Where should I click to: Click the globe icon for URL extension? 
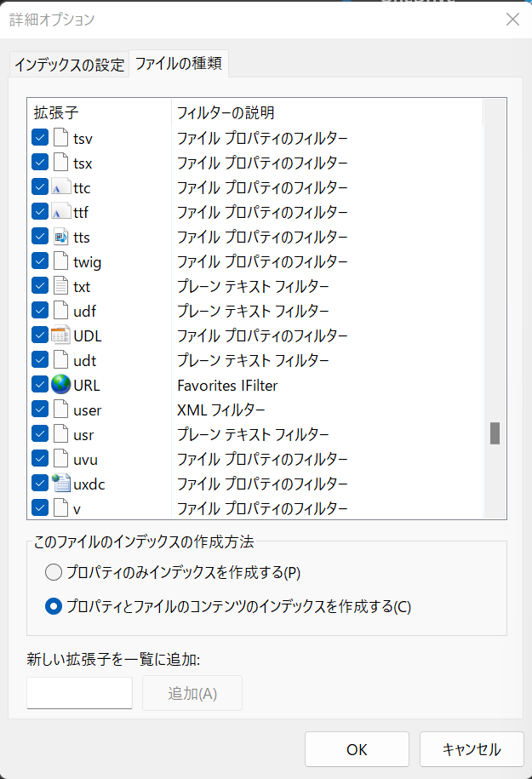[60, 385]
